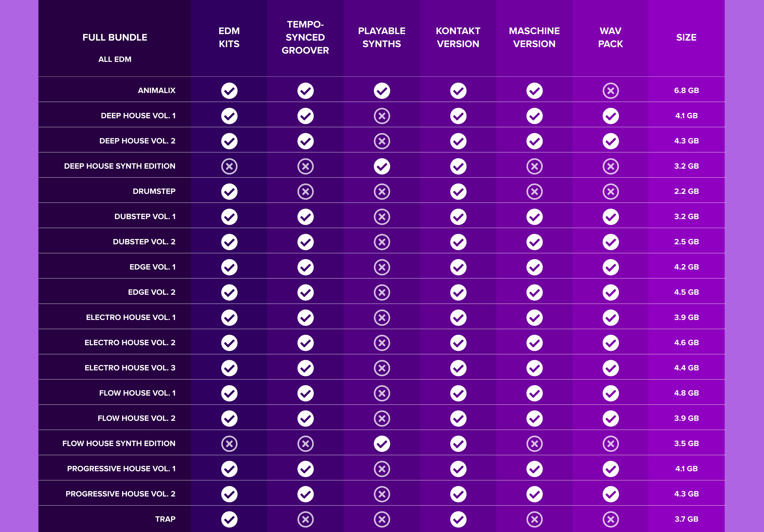
Task: Click Deep House Vol. 1 Playable Synths cross
Action: coord(382,116)
